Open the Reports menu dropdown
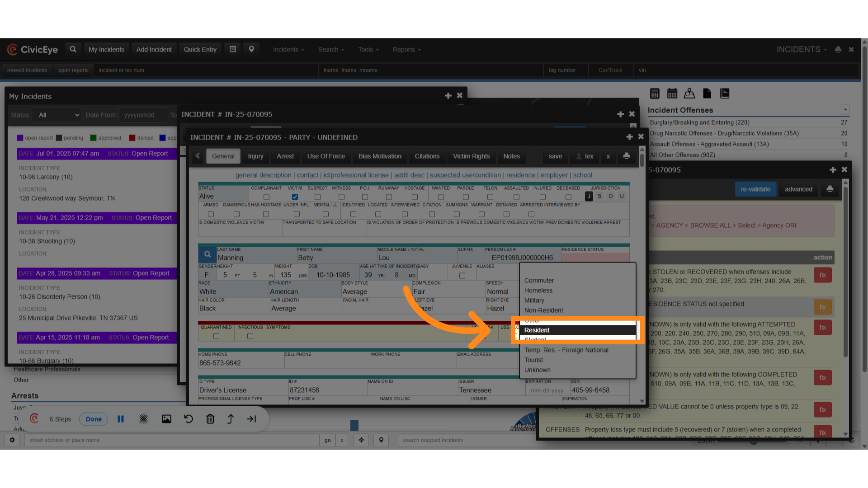Viewport: 868px width, 488px height. click(407, 50)
